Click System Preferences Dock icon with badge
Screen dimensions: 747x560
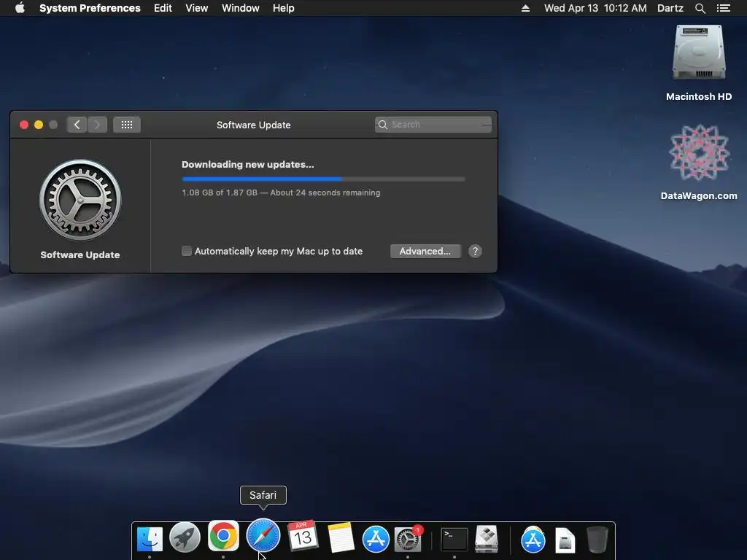click(409, 540)
